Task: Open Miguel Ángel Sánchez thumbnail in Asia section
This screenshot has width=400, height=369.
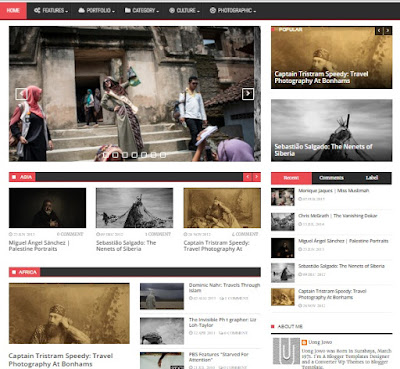Action: 47,208
